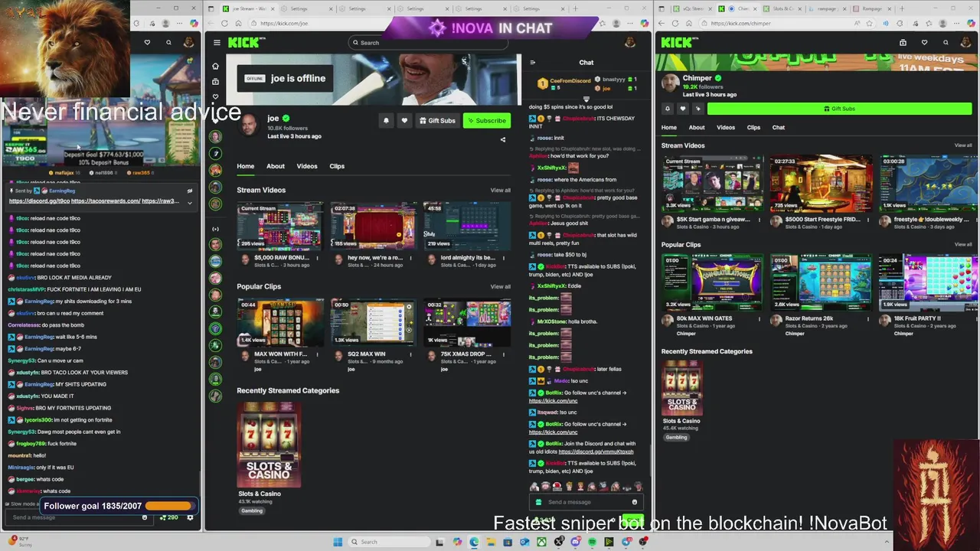Open the emote picker in left chat input
Image resolution: width=980 pixels, height=551 pixels.
coord(145,517)
